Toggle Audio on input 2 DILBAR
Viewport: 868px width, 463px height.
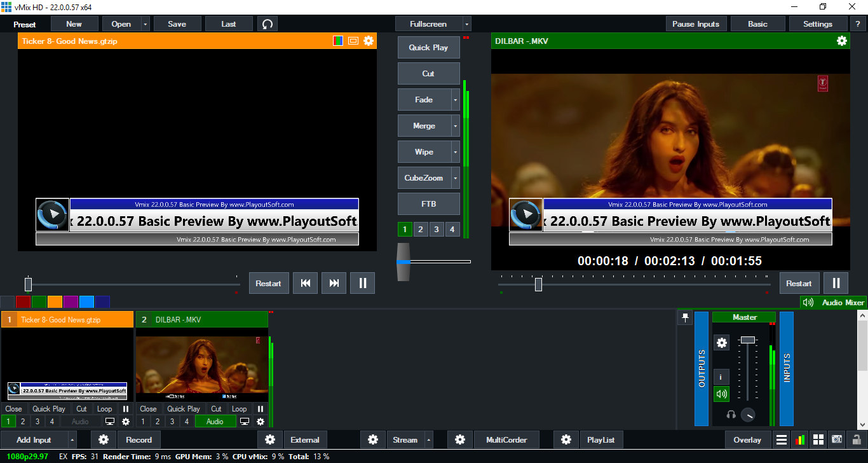[215, 421]
